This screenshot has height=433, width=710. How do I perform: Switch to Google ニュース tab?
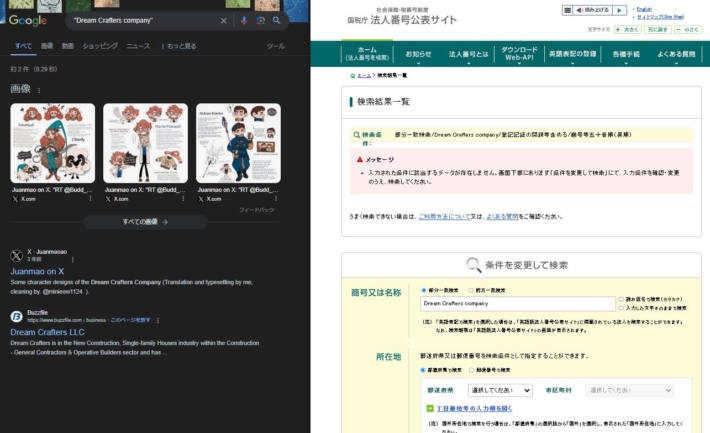point(138,46)
